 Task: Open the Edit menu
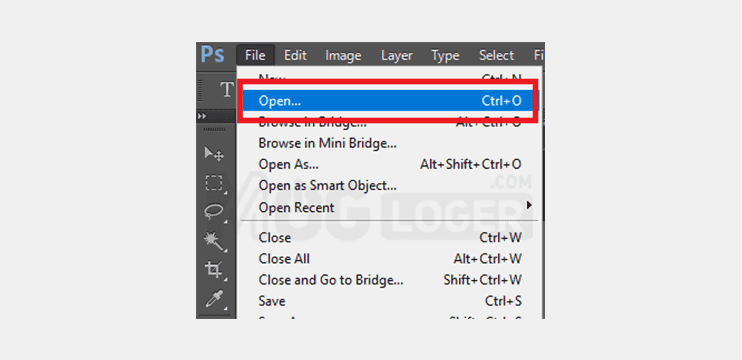[x=295, y=55]
